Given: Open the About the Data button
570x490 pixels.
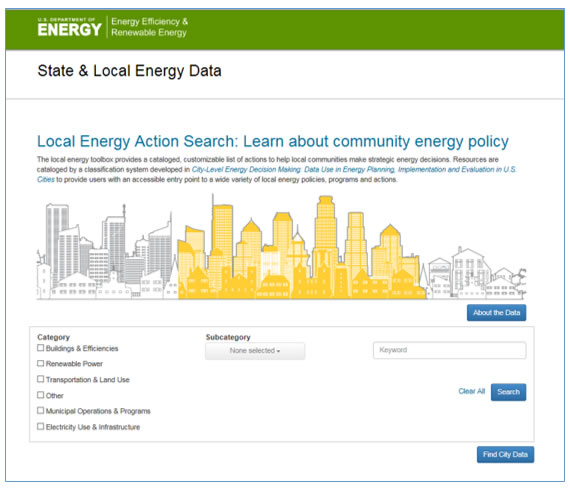Looking at the screenshot, I should [496, 313].
